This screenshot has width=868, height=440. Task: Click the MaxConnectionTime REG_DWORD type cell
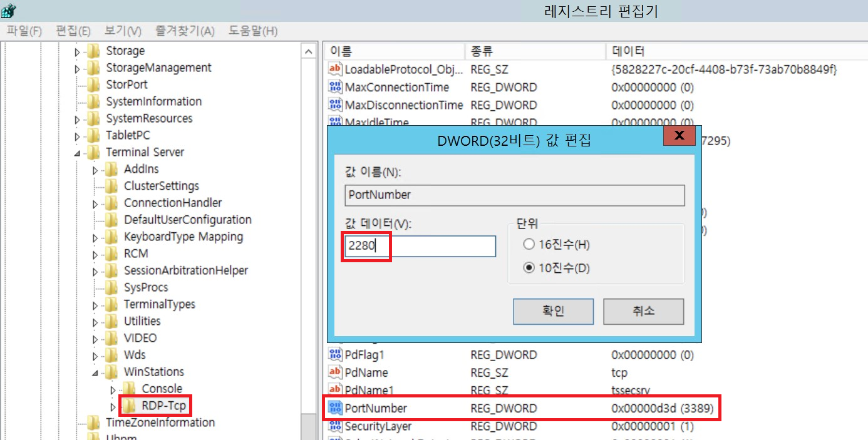point(504,87)
